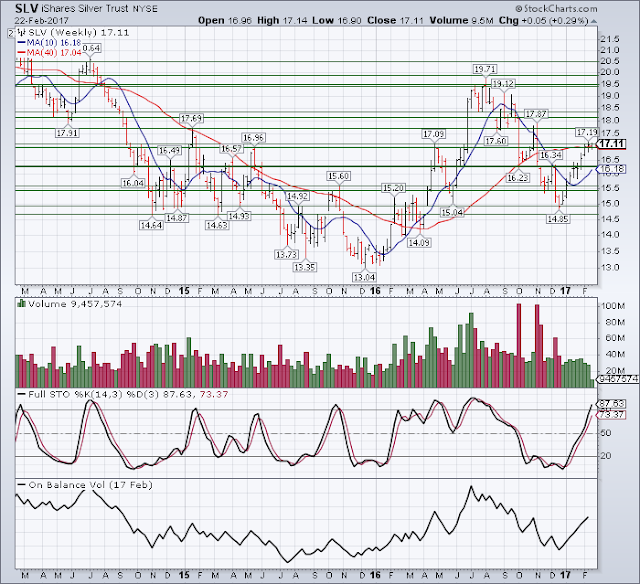Click the up-triangle icon after the Chg percentage
Viewport: 640px width, 584px height.
tap(593, 22)
